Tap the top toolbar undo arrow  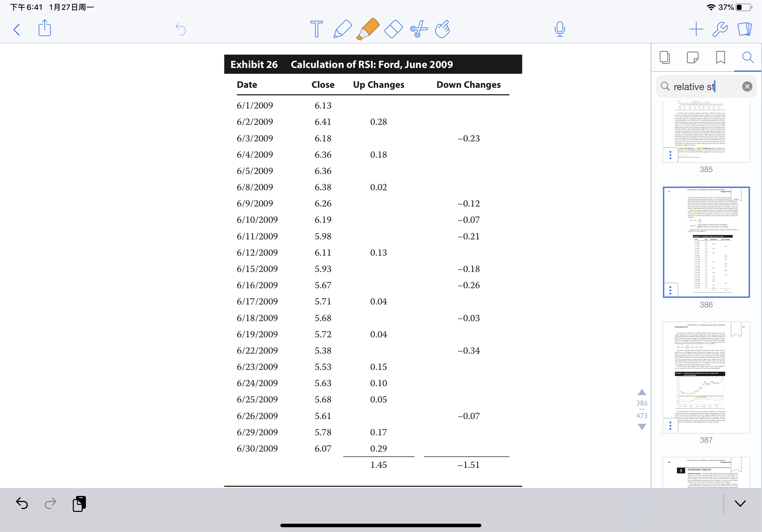[x=181, y=29]
